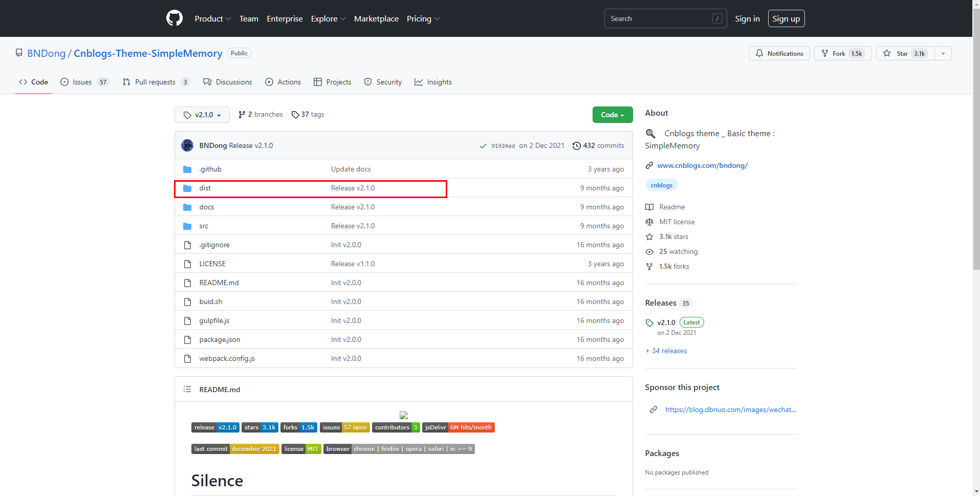Image resolution: width=980 pixels, height=496 pixels.
Task: Open the + 34 releases link
Action: pos(666,351)
